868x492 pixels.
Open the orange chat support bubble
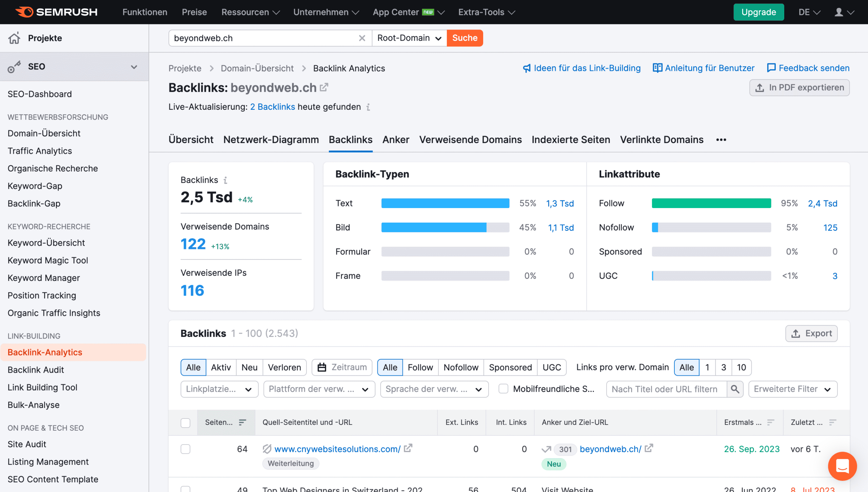click(x=842, y=466)
